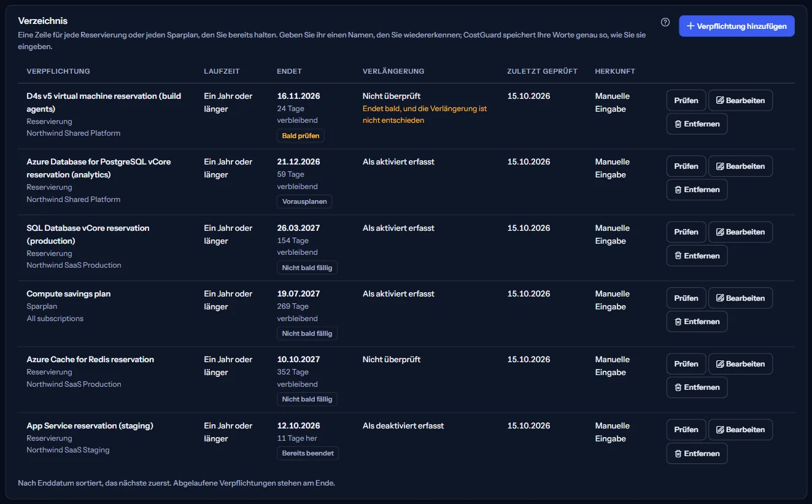The width and height of the screenshot is (812, 504).
Task: Select the Verlängerung column header
Action: [393, 71]
